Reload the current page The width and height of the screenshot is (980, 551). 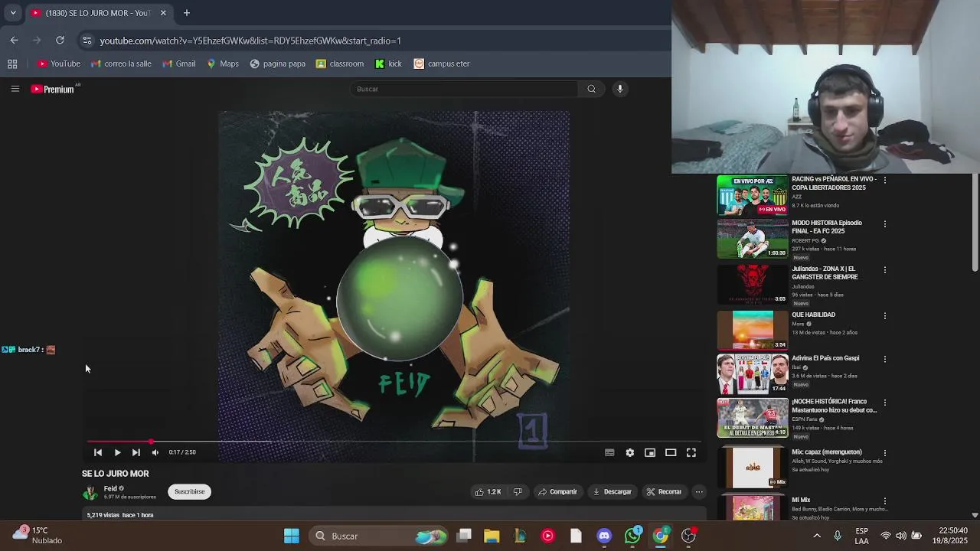pos(60,41)
